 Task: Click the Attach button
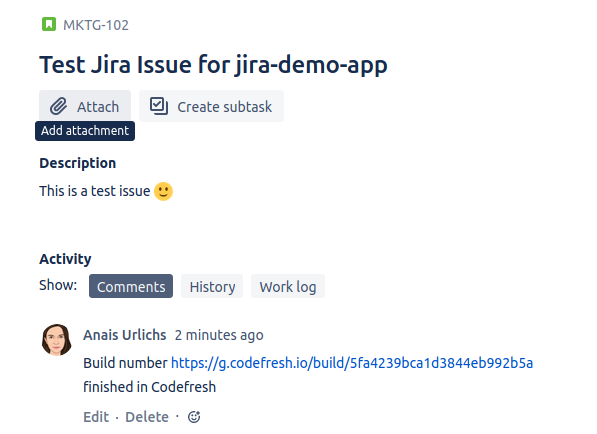pos(85,106)
